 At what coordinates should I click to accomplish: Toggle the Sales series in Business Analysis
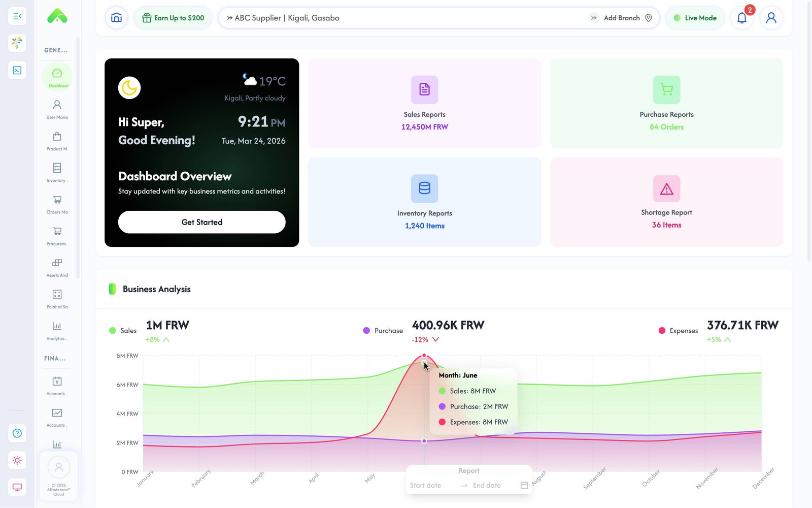123,330
